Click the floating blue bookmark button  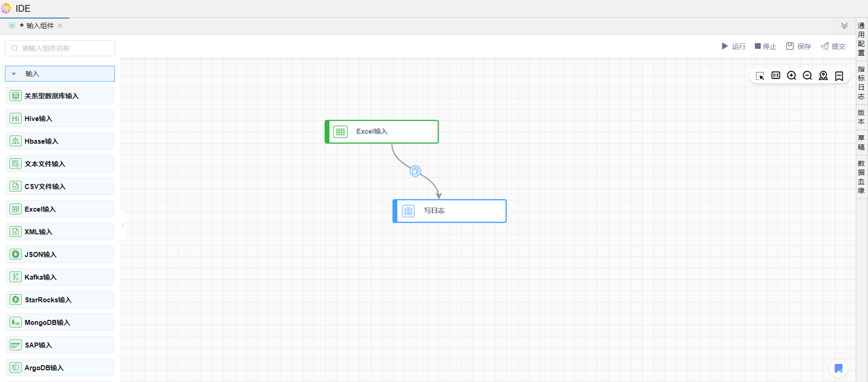pyautogui.click(x=838, y=368)
